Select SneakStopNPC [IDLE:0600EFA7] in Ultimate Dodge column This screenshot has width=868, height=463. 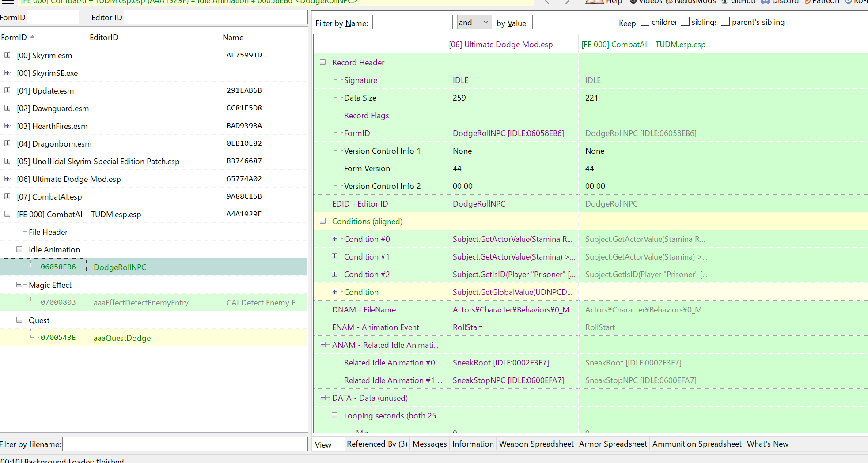508,380
